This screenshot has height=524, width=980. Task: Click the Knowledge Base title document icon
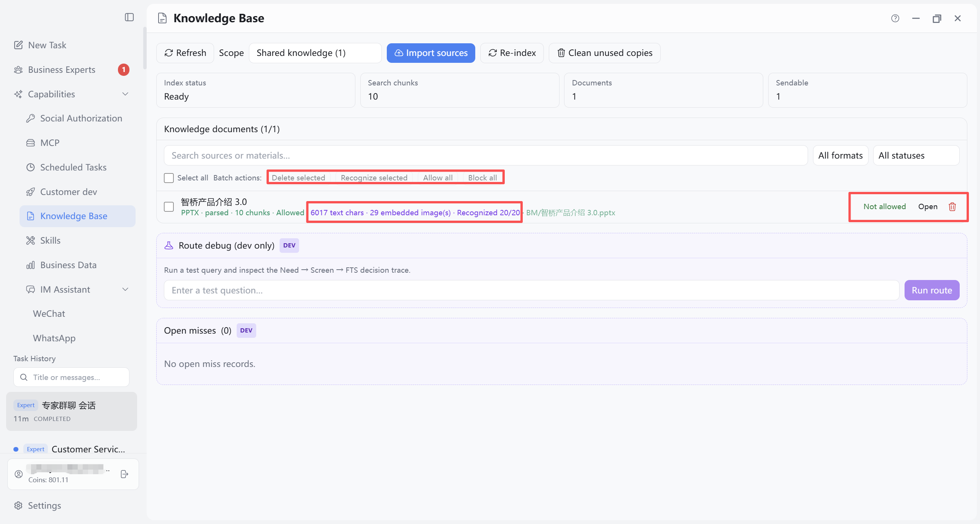[x=162, y=18]
